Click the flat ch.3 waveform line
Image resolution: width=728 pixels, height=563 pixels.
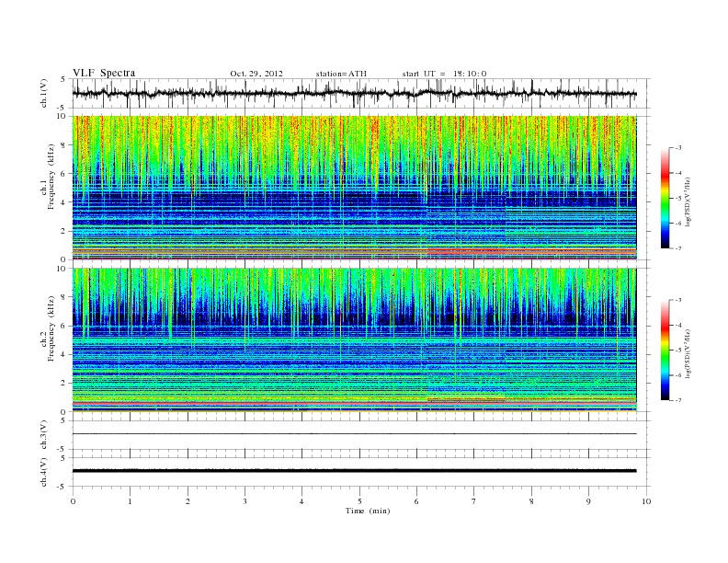point(354,434)
